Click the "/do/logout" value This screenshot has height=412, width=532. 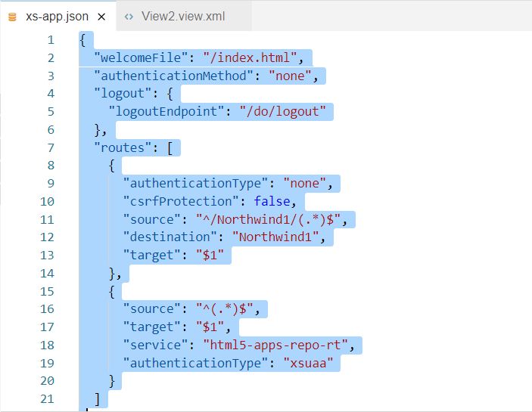(282, 111)
